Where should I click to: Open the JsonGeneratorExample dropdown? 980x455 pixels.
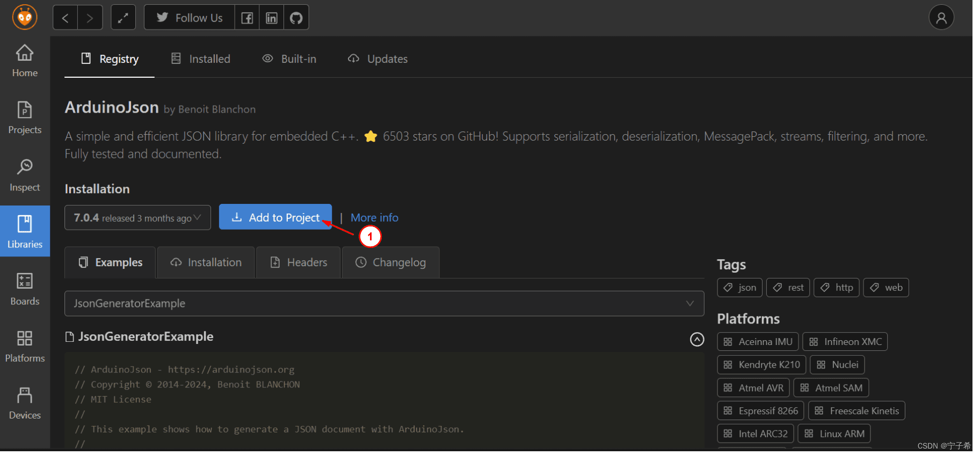[384, 304]
